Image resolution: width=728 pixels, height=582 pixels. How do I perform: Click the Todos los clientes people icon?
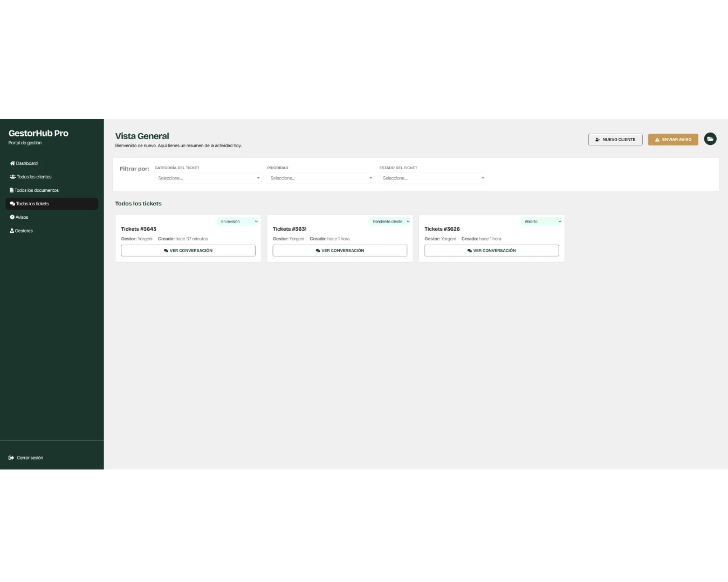click(12, 177)
